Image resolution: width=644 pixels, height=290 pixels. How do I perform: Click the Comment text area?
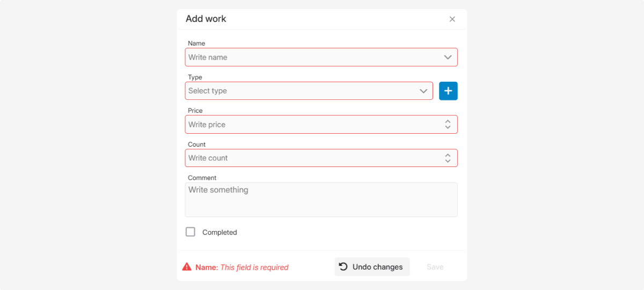(321, 200)
